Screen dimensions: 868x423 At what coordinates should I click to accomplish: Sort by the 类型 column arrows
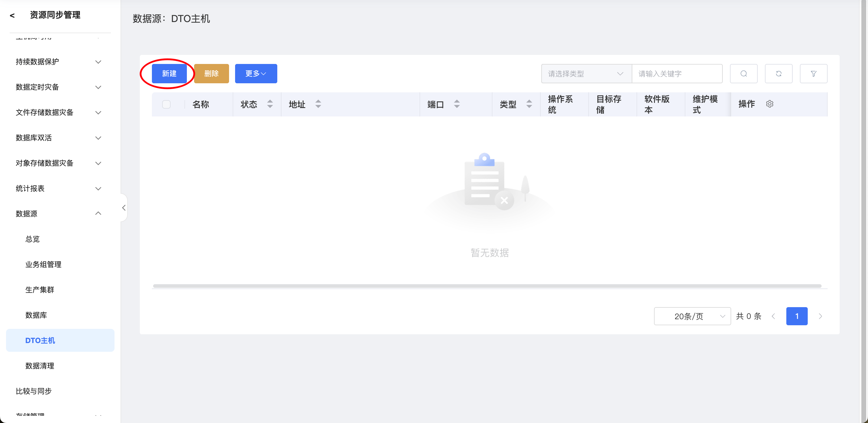(529, 104)
